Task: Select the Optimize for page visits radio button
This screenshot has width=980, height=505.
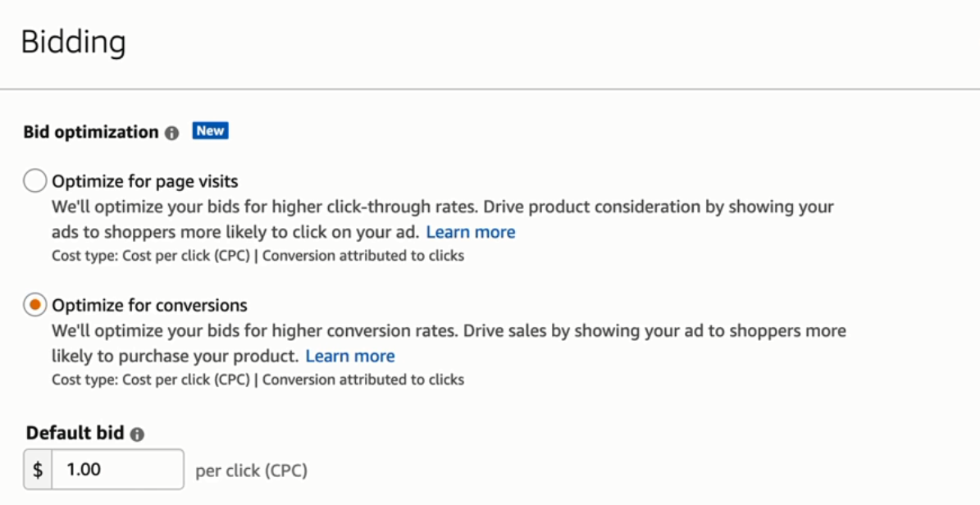Action: pyautogui.click(x=35, y=181)
